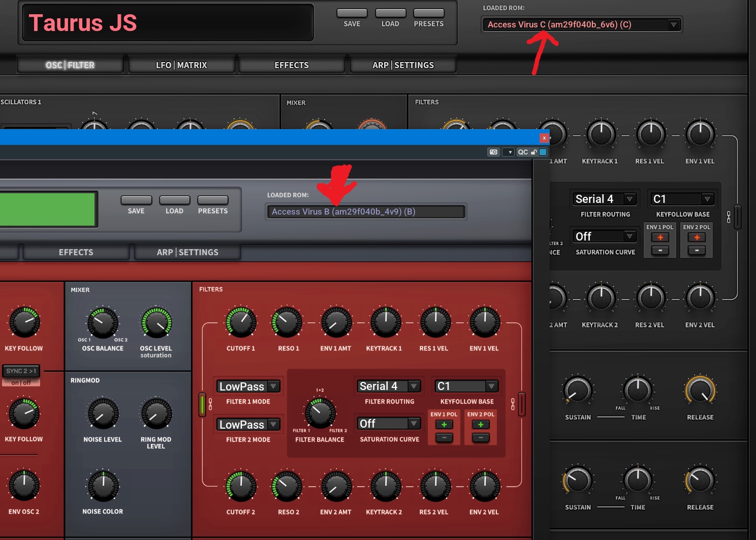Set ENV 2 POL to minus in Virus B
The height and width of the screenshot is (540, 756).
[481, 438]
